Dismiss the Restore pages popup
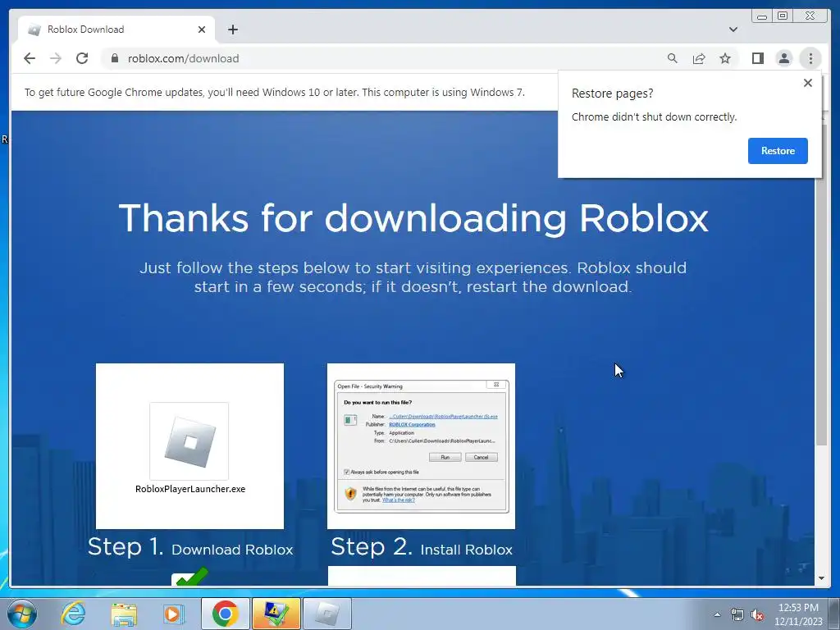Image resolution: width=840 pixels, height=630 pixels. 808,83
